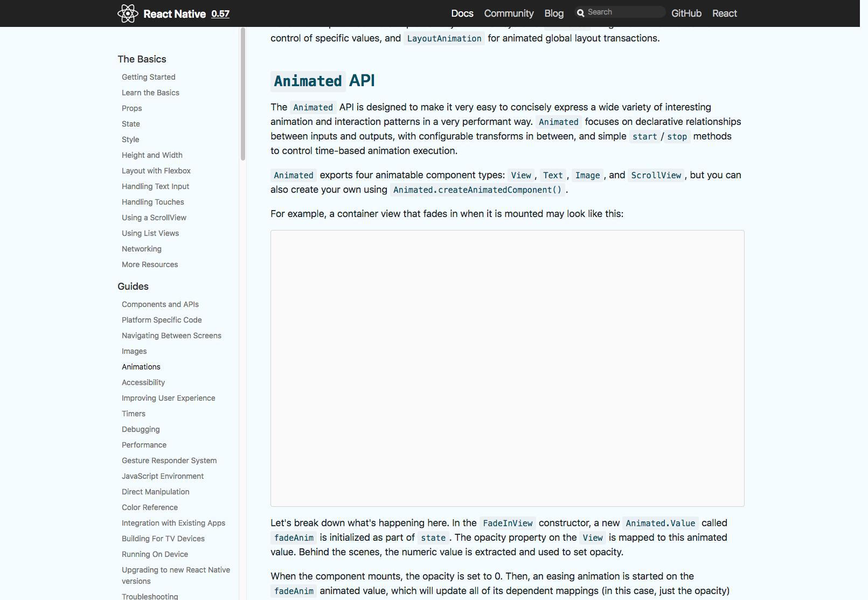Click the Animated API heading
Screen dimensions: 868x600
(323, 81)
